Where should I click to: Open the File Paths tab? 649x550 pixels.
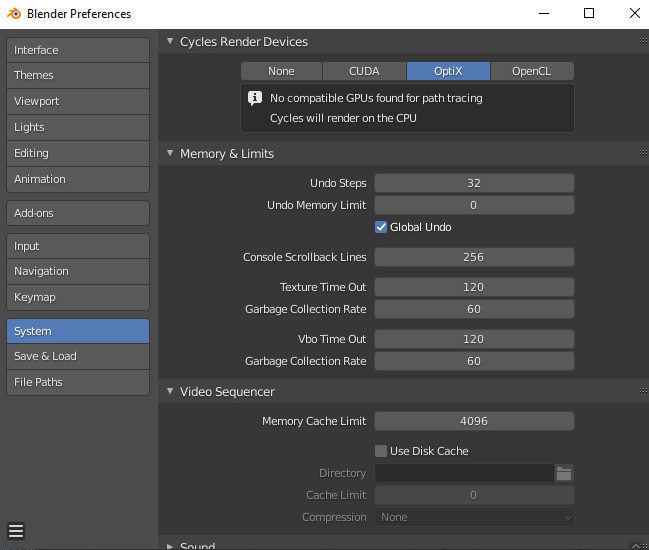[x=78, y=382]
